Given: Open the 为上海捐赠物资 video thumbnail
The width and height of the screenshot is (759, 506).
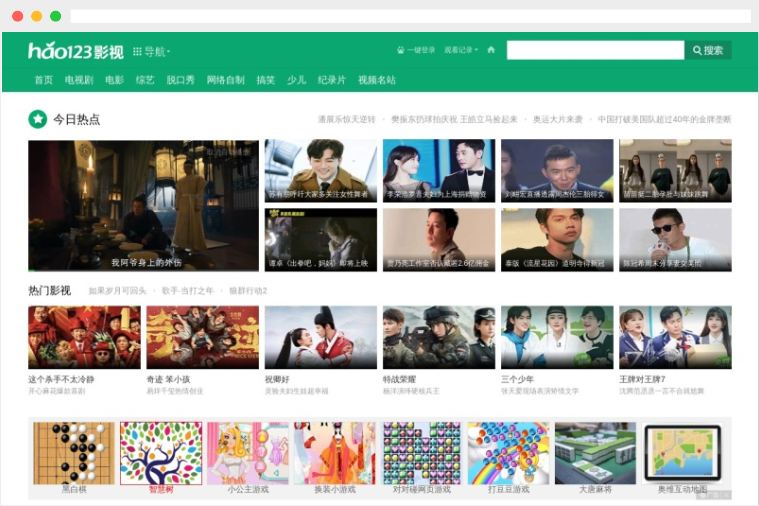Looking at the screenshot, I should coord(439,170).
